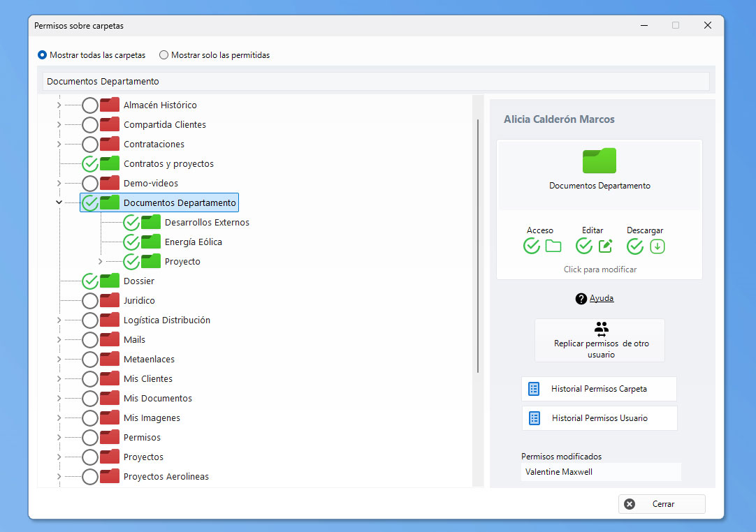Toggle permission circle for Compartida Clientes
The width and height of the screenshot is (756, 532).
tap(90, 124)
